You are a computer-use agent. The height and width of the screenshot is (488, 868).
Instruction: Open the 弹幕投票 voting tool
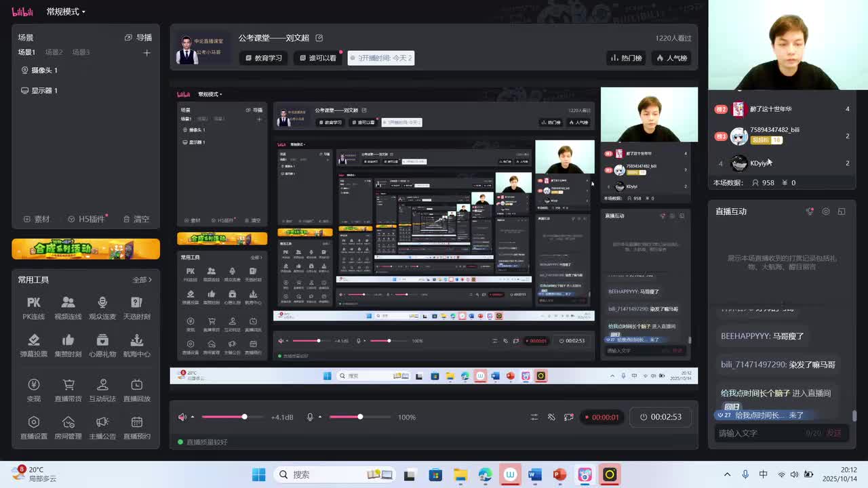coord(33,345)
